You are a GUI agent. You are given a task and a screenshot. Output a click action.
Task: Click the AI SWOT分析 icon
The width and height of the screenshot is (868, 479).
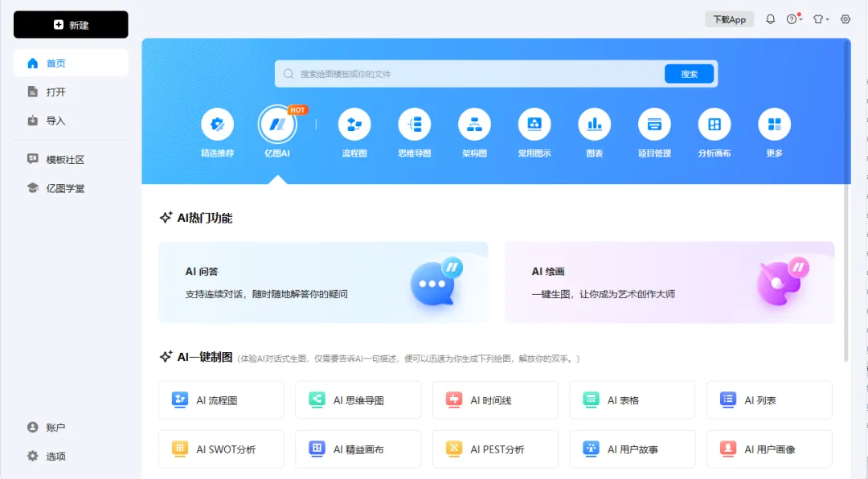180,448
